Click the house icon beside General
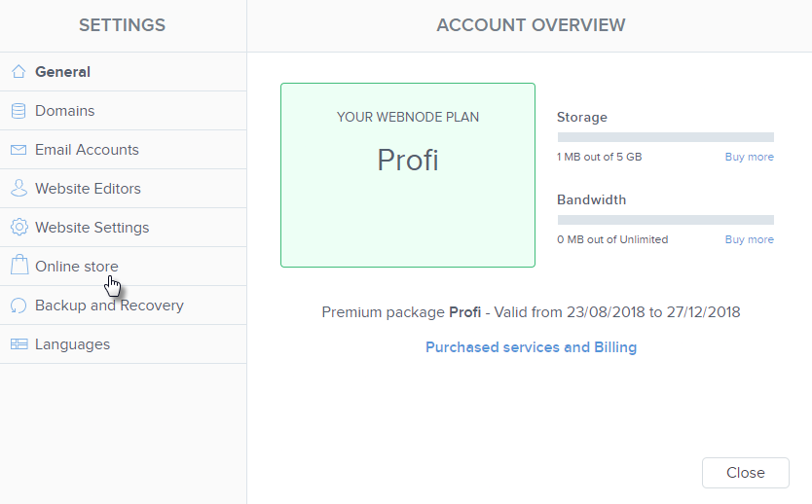Screen dimensions: 812x504 [18, 71]
